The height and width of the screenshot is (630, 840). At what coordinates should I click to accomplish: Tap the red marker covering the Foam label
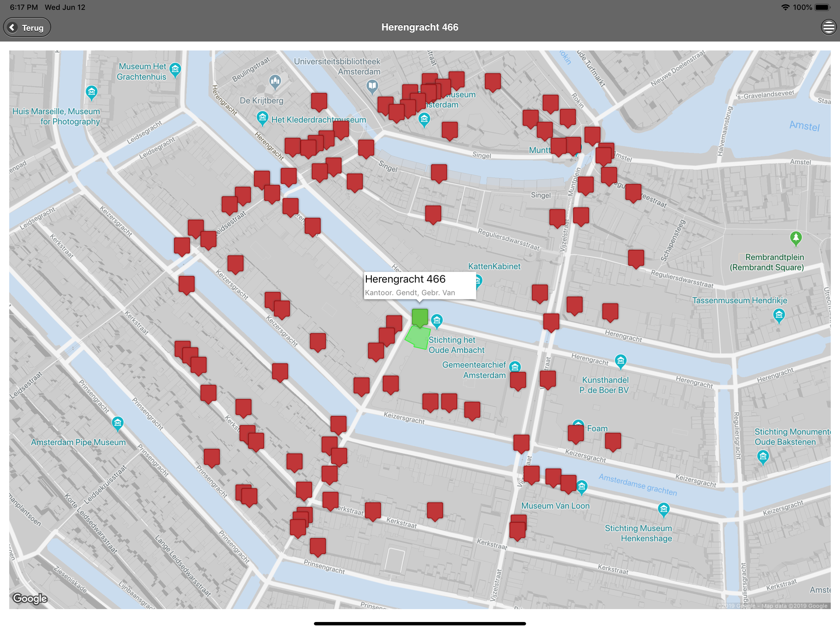[576, 434]
